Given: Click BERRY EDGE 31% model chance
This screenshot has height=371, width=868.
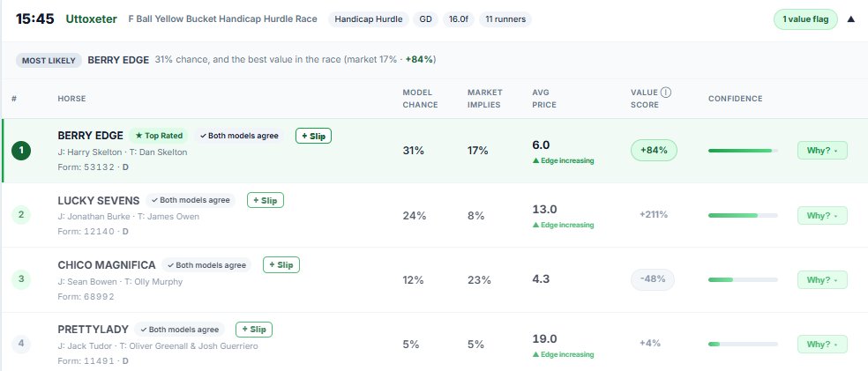Looking at the screenshot, I should (x=414, y=151).
